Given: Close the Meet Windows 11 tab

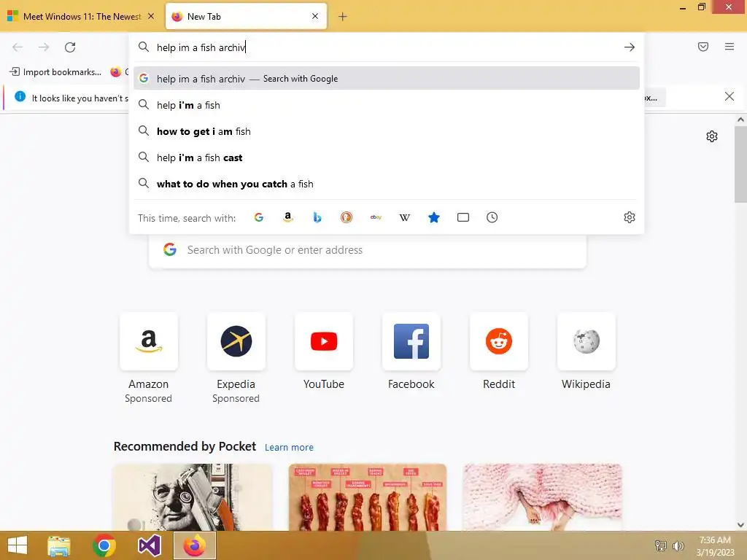Looking at the screenshot, I should point(151,16).
